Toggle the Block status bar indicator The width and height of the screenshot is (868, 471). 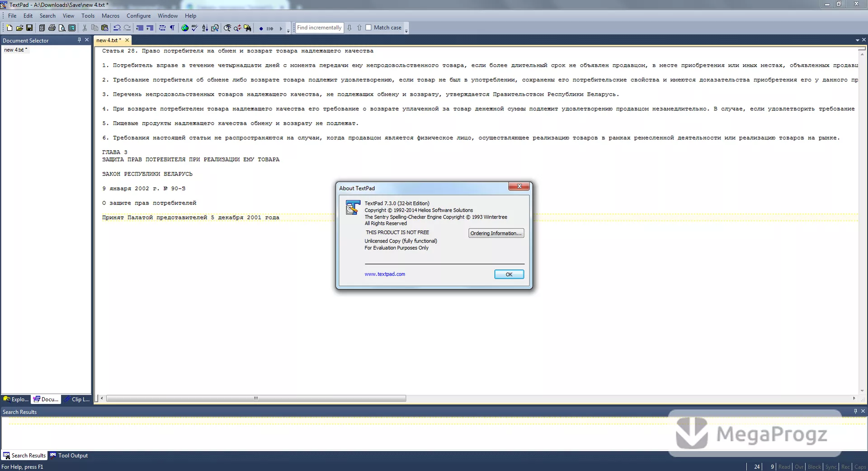(814, 467)
